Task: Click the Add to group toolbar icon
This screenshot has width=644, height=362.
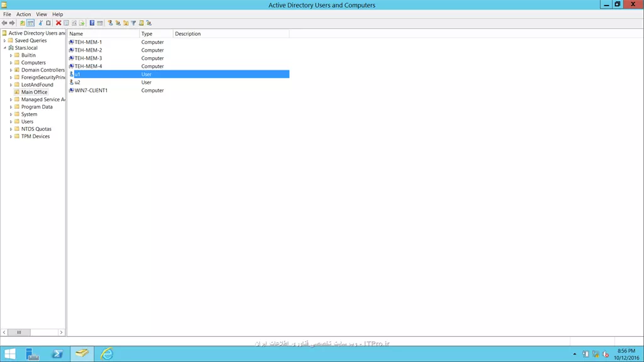Action: (x=148, y=23)
